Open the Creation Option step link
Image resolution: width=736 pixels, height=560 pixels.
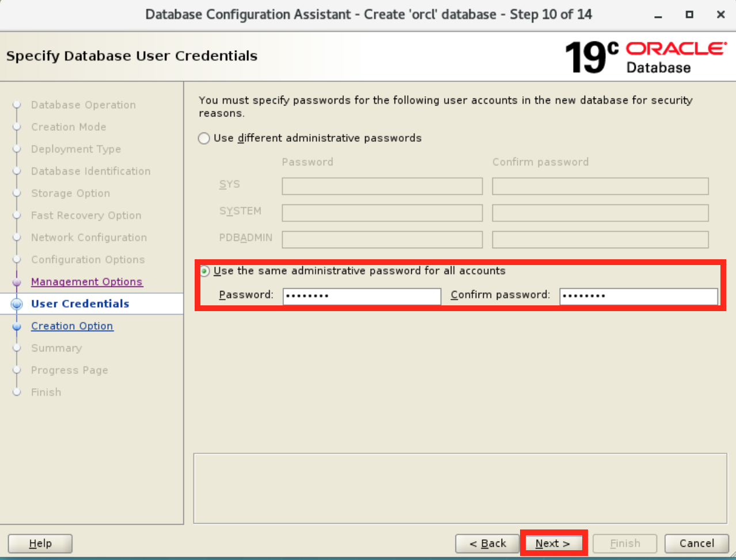(x=72, y=326)
